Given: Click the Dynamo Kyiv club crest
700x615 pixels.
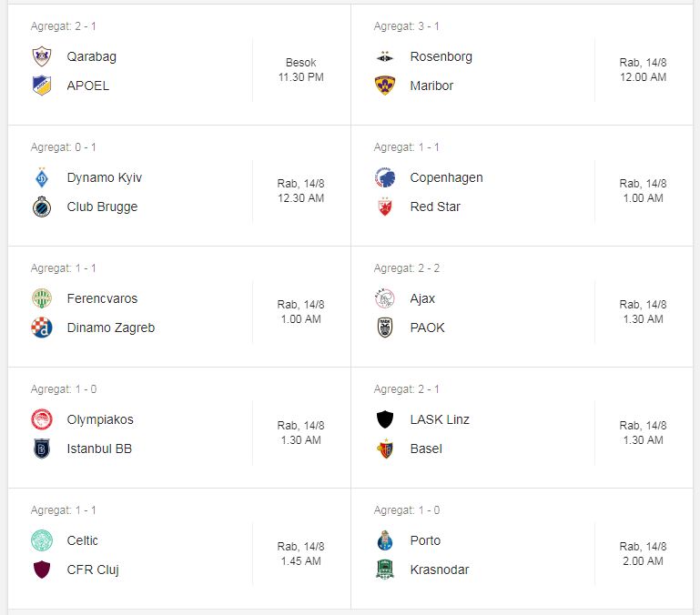Looking at the screenshot, I should 42,177.
